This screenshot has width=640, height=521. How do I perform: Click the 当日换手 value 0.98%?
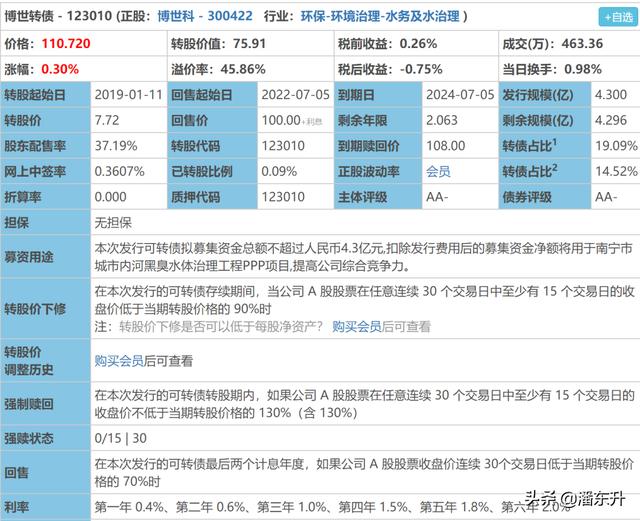(x=583, y=69)
